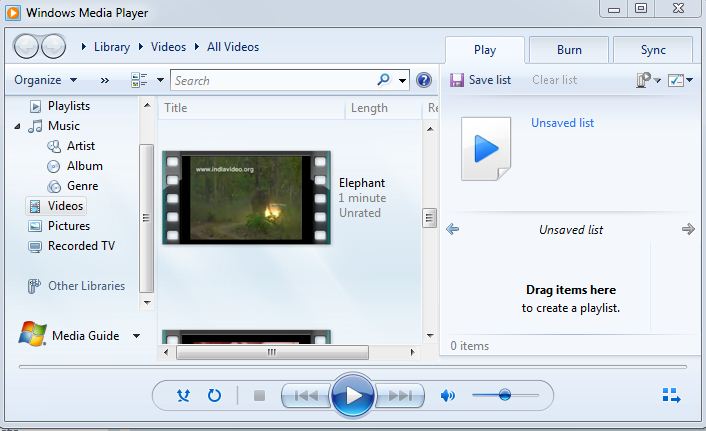Viewport: 706px width, 431px height.
Task: Switch to the Burn tab
Action: tap(569, 50)
